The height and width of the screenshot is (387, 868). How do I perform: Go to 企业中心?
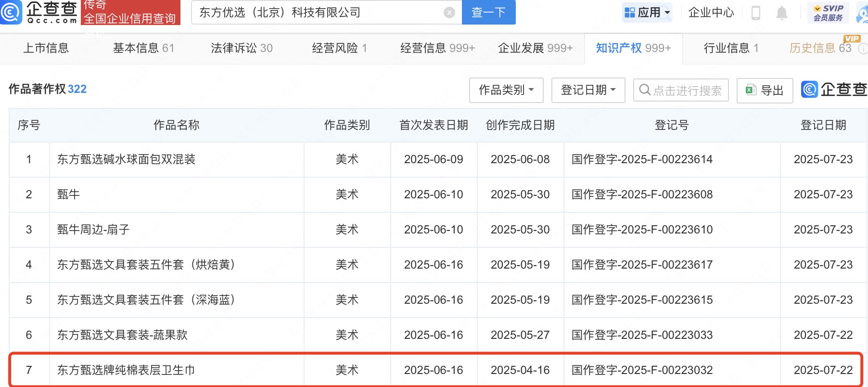[711, 13]
